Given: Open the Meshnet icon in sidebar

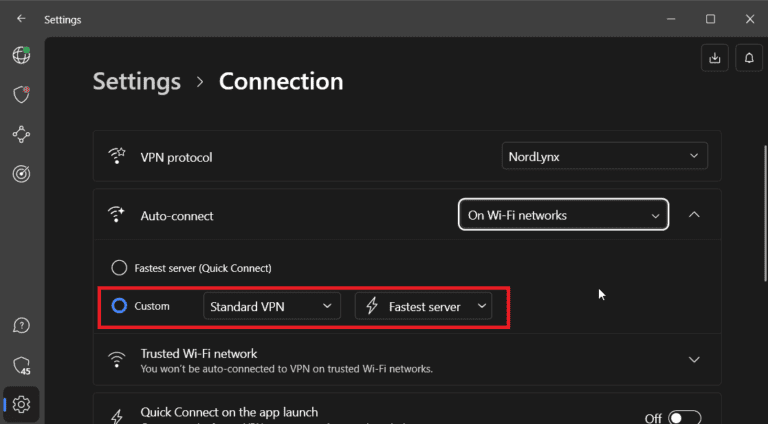Looking at the screenshot, I should click(x=21, y=134).
